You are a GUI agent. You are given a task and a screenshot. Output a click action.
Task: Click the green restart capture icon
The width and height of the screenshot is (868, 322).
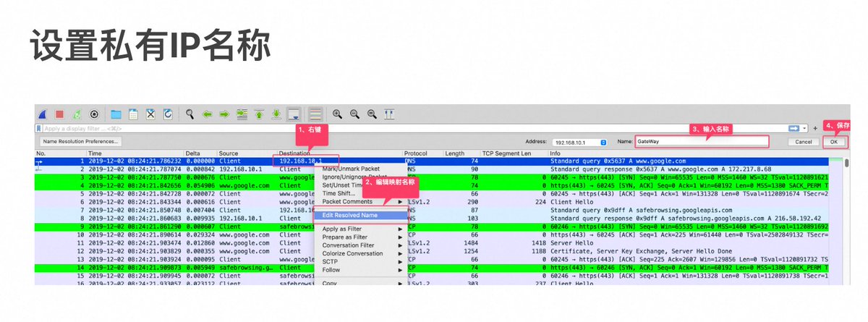(77, 114)
